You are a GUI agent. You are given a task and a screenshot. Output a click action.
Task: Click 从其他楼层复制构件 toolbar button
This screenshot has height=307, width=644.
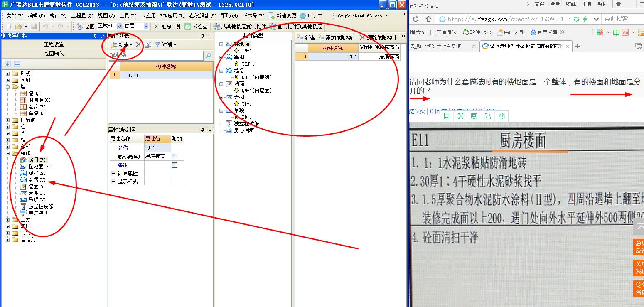pos(240,26)
